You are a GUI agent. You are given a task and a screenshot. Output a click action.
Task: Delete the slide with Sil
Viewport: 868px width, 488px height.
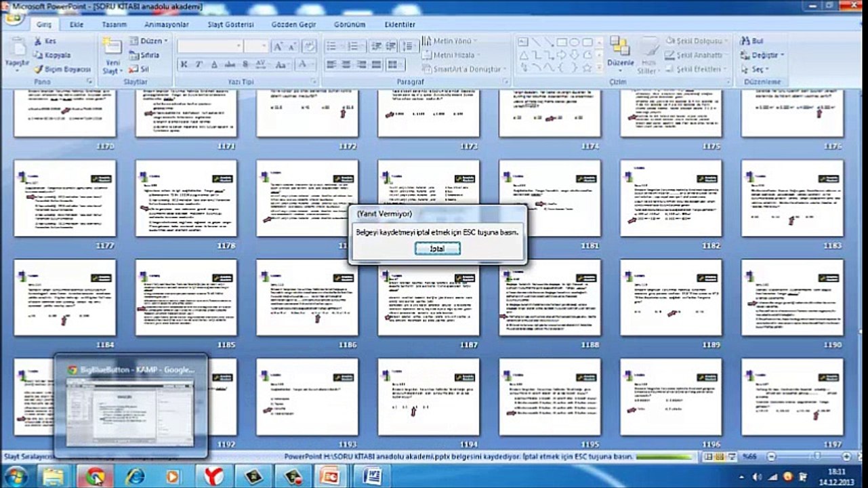[139, 69]
